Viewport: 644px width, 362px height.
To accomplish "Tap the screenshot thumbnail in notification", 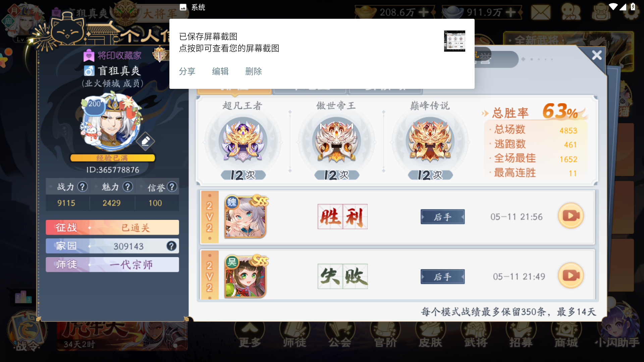I will pos(454,41).
